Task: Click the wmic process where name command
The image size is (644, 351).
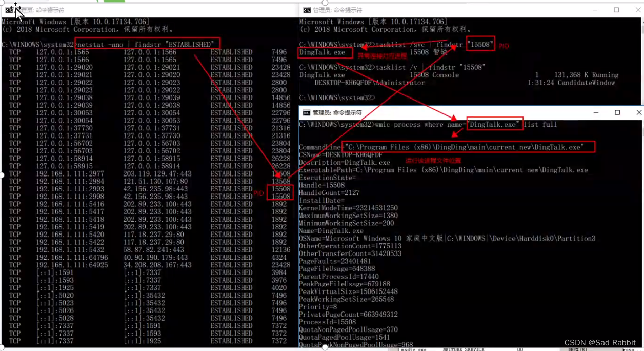Action: pyautogui.click(x=466, y=125)
